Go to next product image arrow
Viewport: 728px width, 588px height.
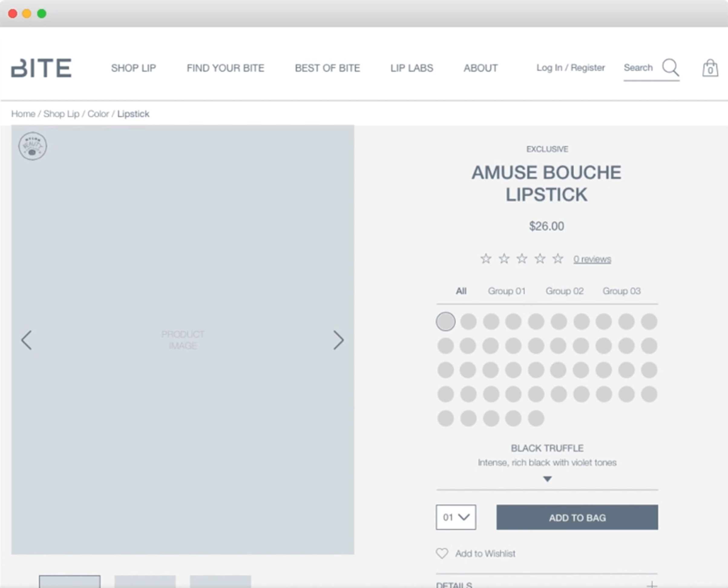tap(338, 340)
